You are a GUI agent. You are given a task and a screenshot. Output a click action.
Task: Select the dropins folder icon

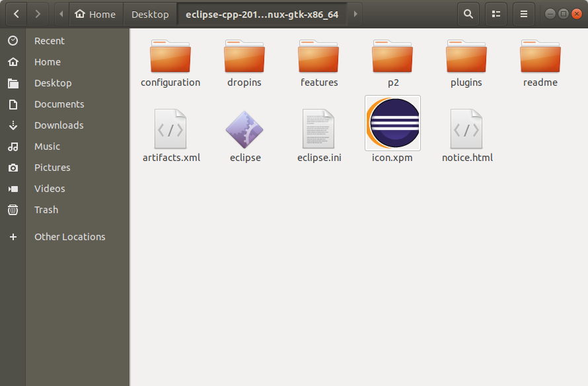tap(244, 56)
